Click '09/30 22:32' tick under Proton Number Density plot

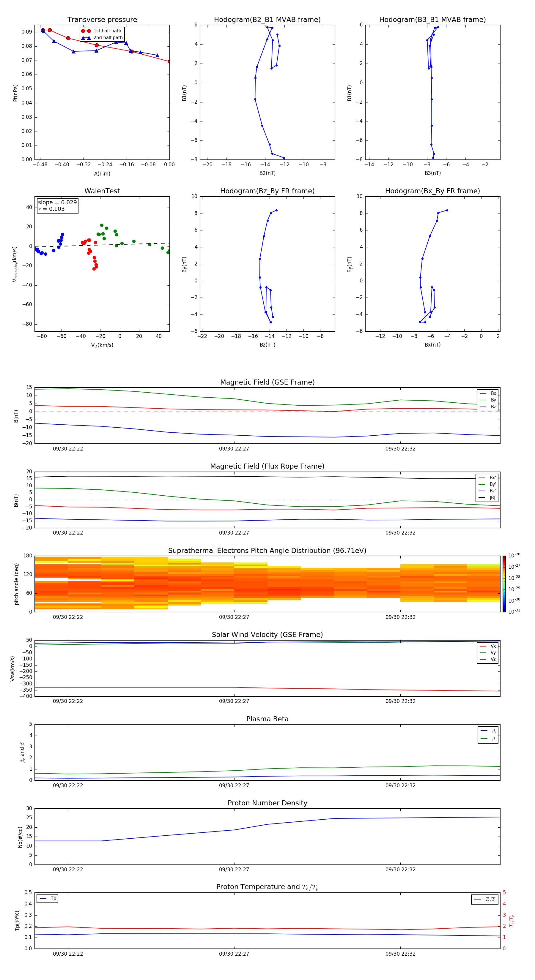click(400, 870)
